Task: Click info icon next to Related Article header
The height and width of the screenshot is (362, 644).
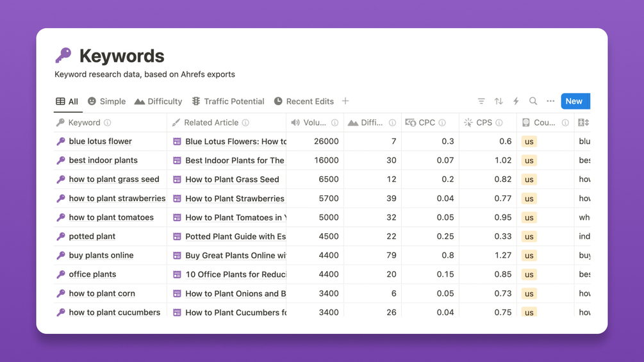Action: (x=245, y=122)
